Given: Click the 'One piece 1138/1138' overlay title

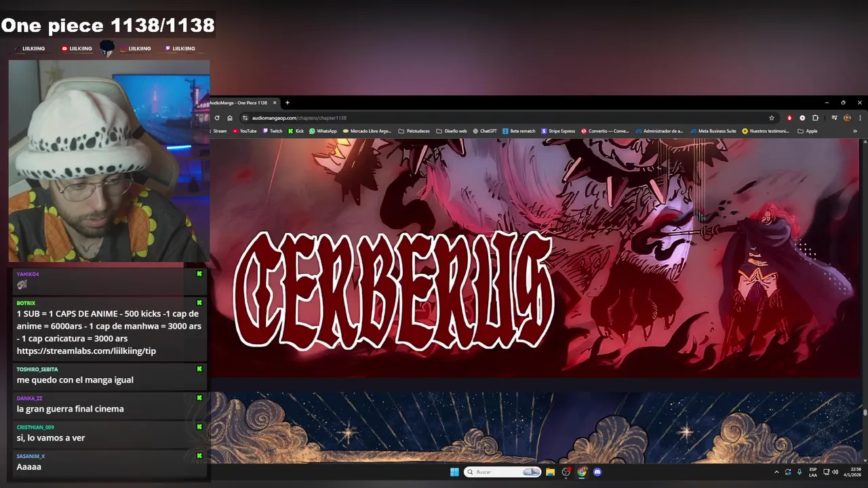Looking at the screenshot, I should point(108,26).
